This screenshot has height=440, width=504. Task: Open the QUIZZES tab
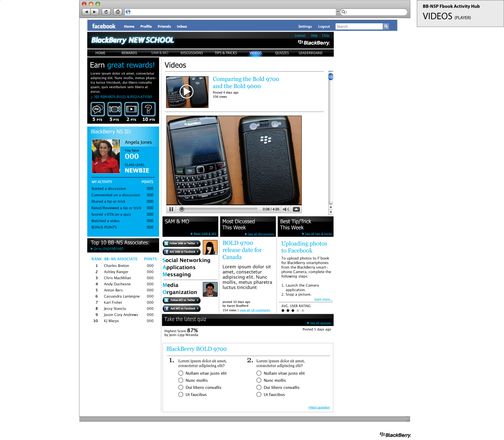282,53
